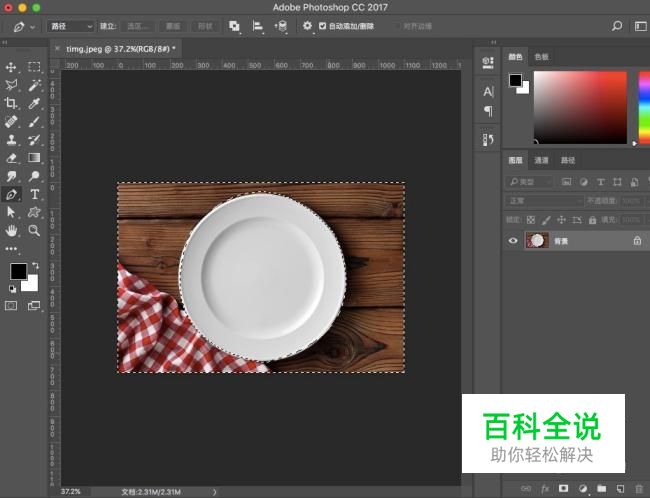Collapse the right panel dock arrows
The height and width of the screenshot is (498, 650).
point(493,42)
